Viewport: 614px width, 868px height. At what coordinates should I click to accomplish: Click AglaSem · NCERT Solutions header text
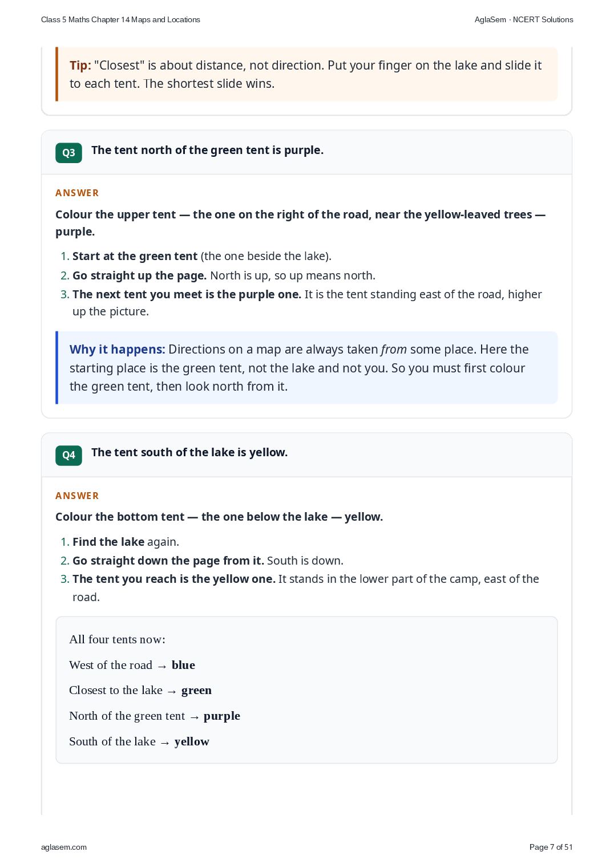coord(524,19)
